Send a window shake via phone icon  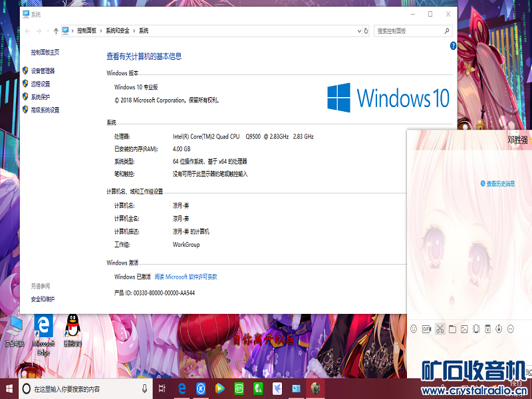pyautogui.click(x=476, y=329)
